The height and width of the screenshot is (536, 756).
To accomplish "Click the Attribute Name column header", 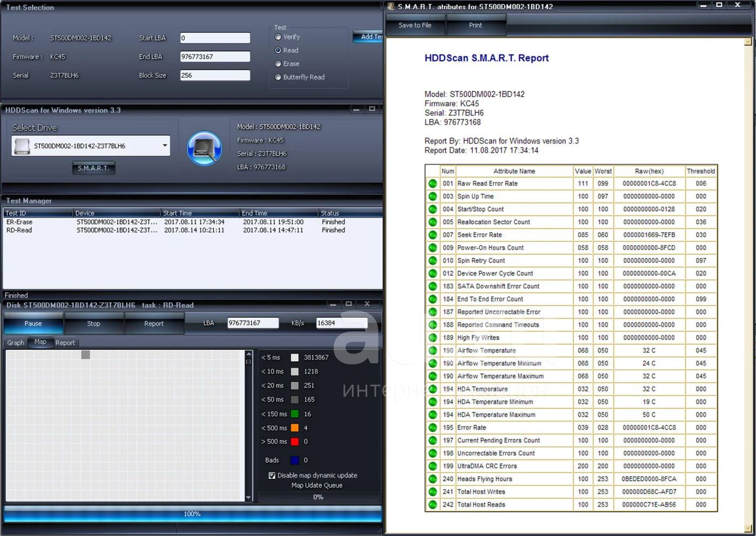I will [514, 171].
